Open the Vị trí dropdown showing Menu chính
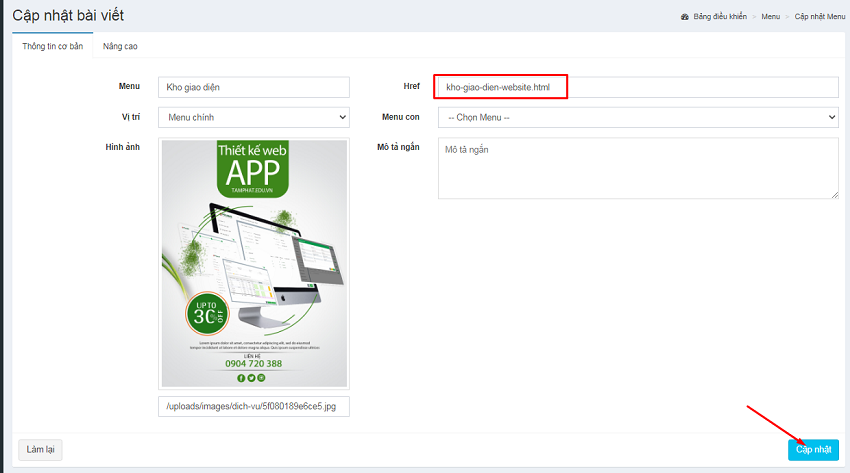The height and width of the screenshot is (473, 850). (253, 117)
